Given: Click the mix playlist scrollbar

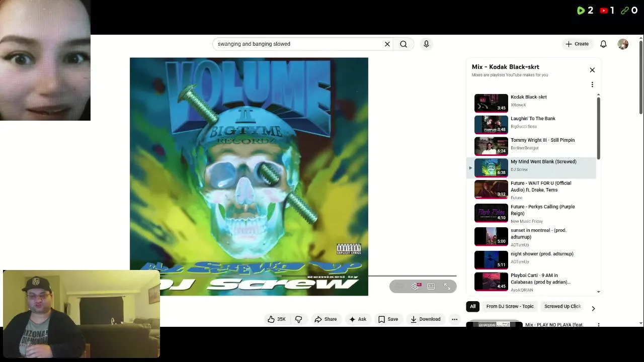Looking at the screenshot, I should click(598, 128).
